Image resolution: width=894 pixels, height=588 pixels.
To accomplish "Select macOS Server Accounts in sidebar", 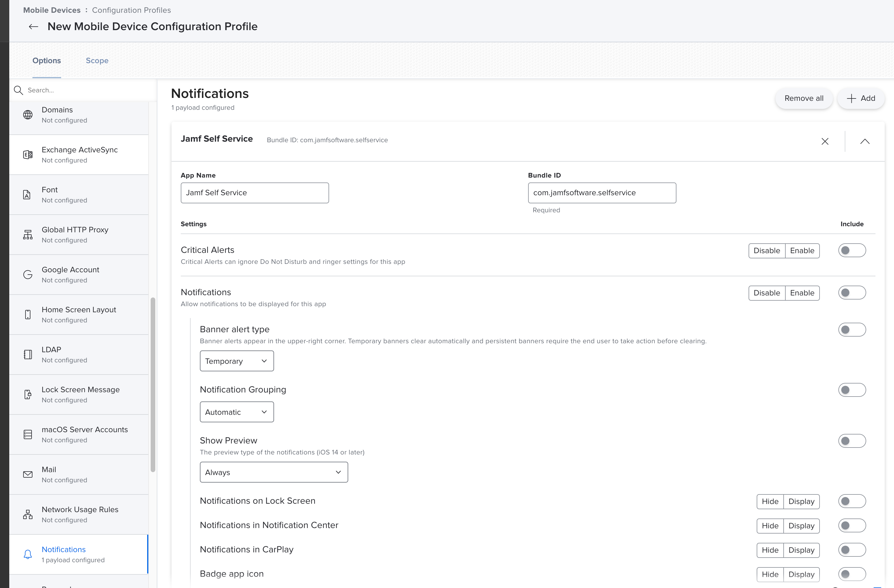I will 79,434.
